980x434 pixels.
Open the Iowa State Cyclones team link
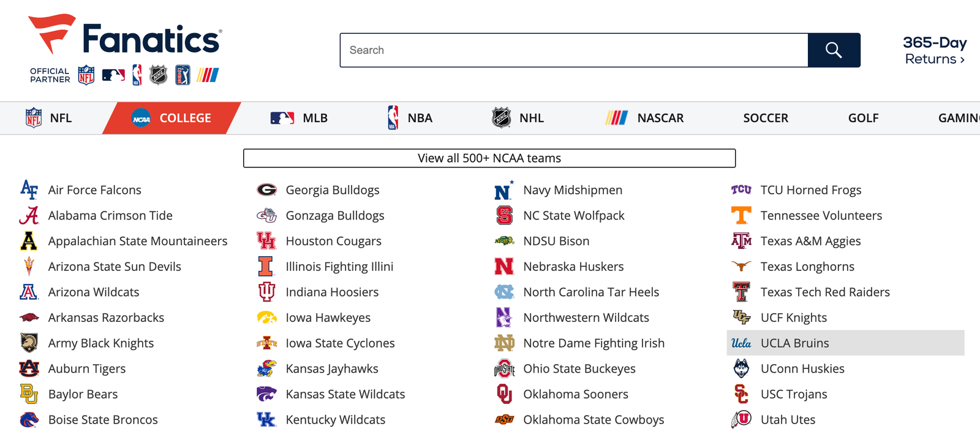340,343
